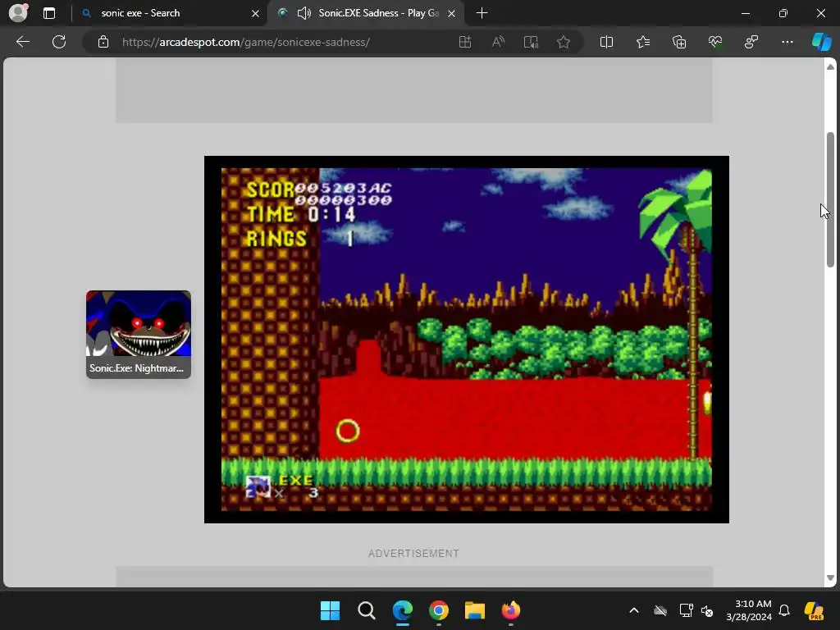Click the page scrollbar up arrow
The image size is (840, 630).
click(x=830, y=67)
